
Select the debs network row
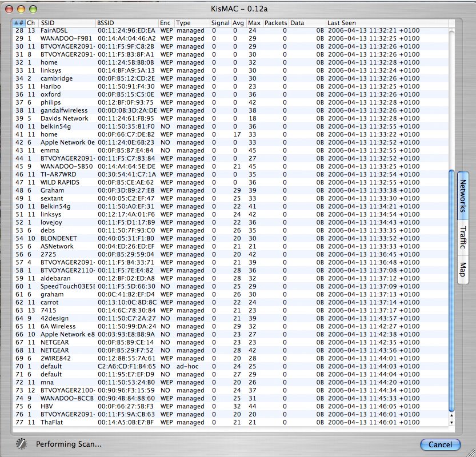230,230
